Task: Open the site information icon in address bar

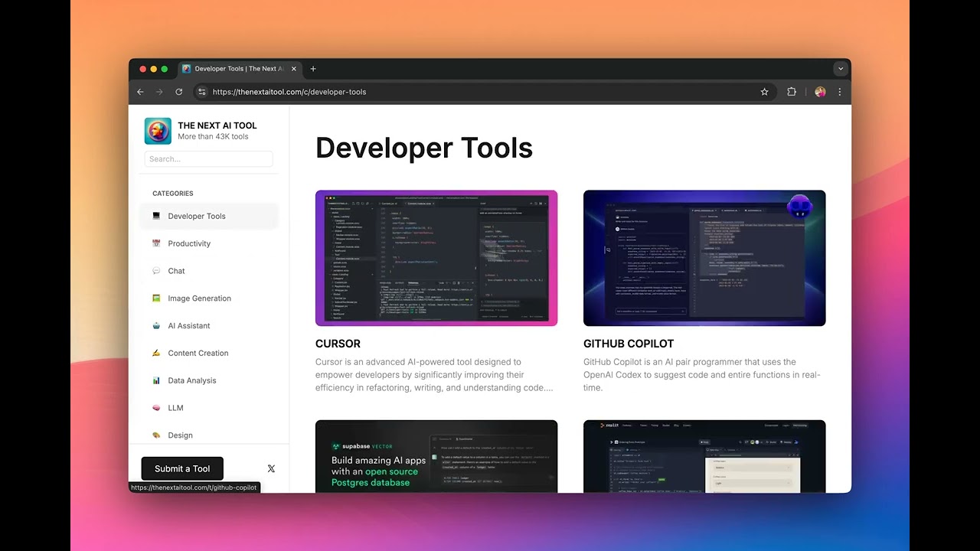Action: pyautogui.click(x=201, y=92)
